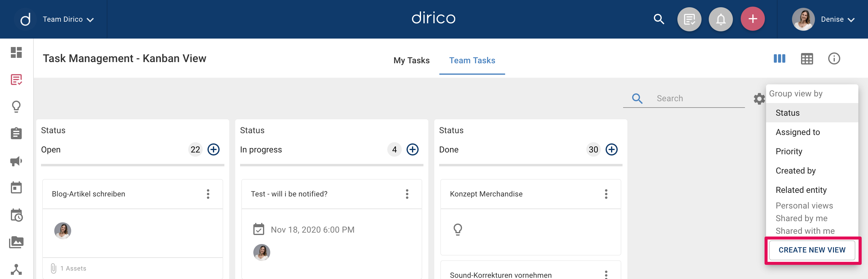
Task: Open the assets image library in the sidebar
Action: coord(16,242)
